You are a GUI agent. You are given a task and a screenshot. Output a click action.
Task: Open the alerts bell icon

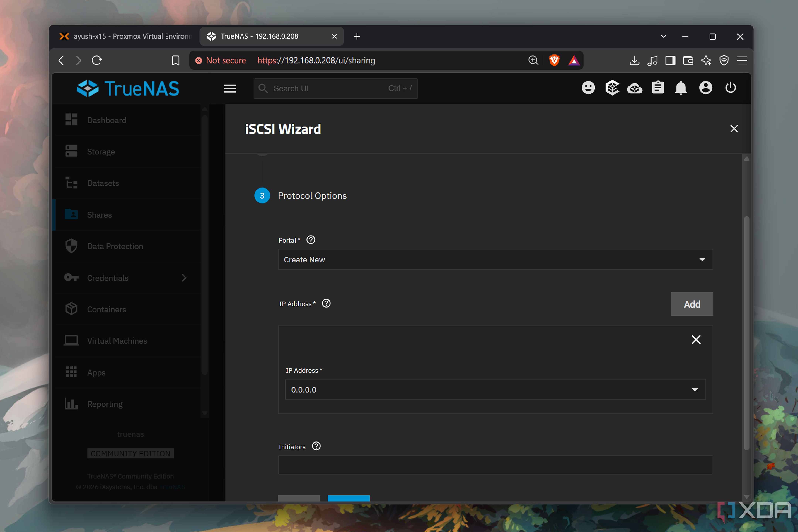pyautogui.click(x=681, y=88)
